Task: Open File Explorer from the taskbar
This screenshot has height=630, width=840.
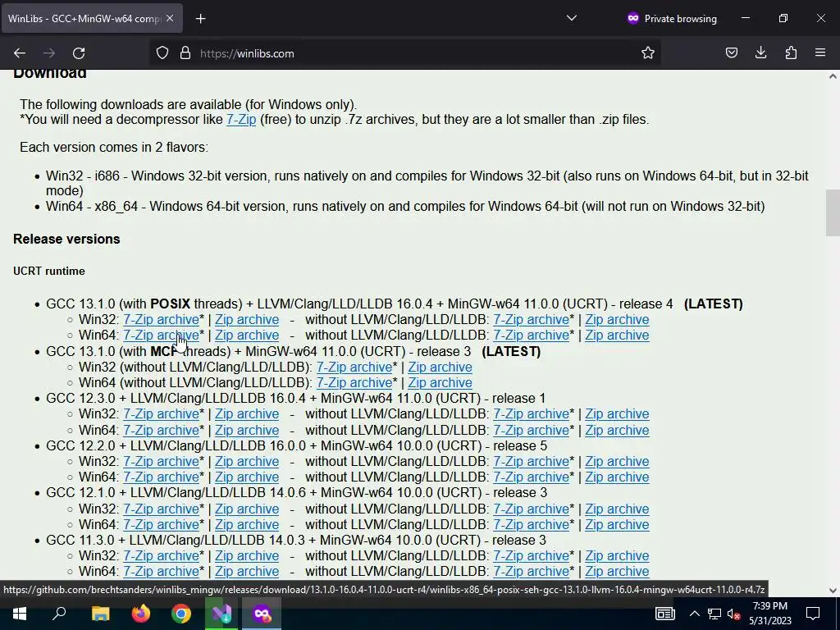Action: click(x=100, y=614)
